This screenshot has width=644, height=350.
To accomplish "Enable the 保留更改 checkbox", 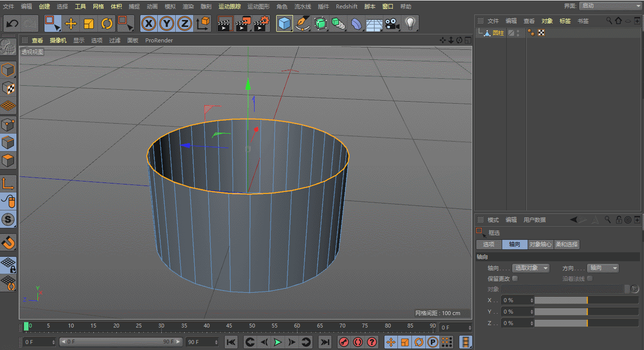I will (x=515, y=279).
